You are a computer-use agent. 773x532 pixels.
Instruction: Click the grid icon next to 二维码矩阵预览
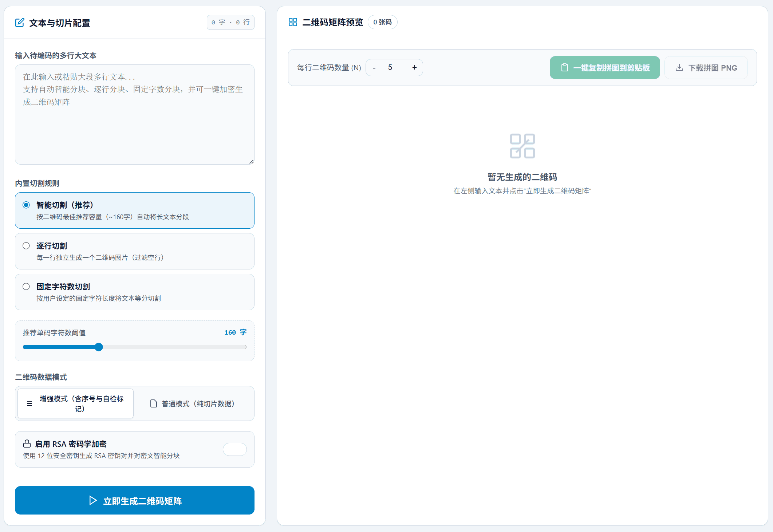coord(293,22)
